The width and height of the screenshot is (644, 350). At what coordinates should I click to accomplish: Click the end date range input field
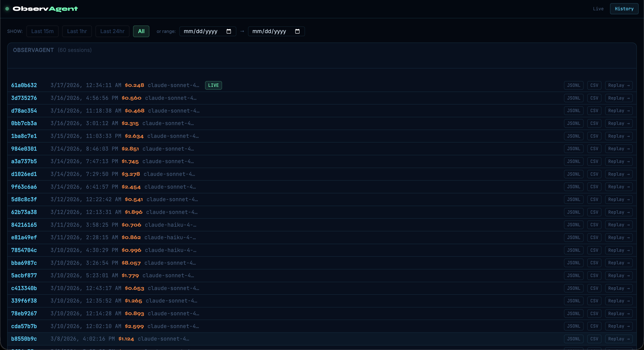(269, 31)
